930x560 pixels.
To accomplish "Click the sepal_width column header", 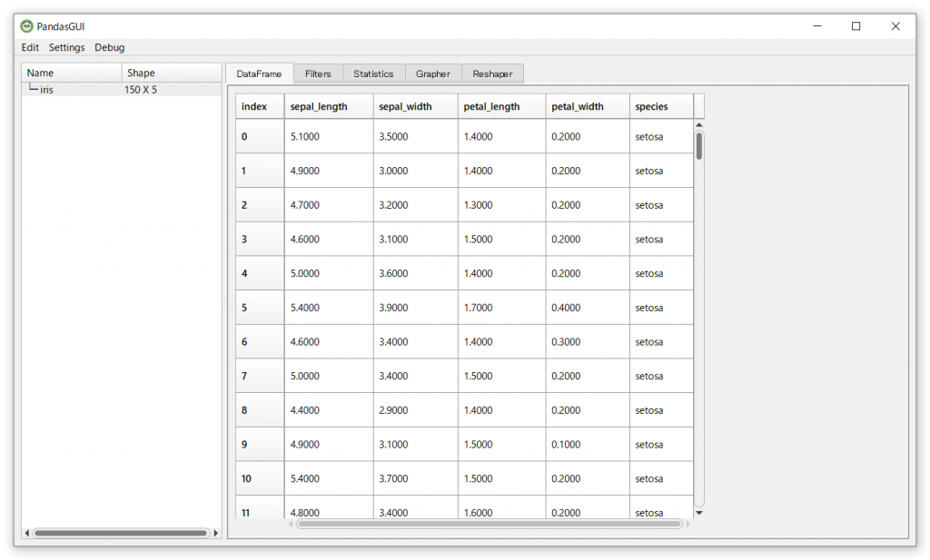I will (x=409, y=106).
